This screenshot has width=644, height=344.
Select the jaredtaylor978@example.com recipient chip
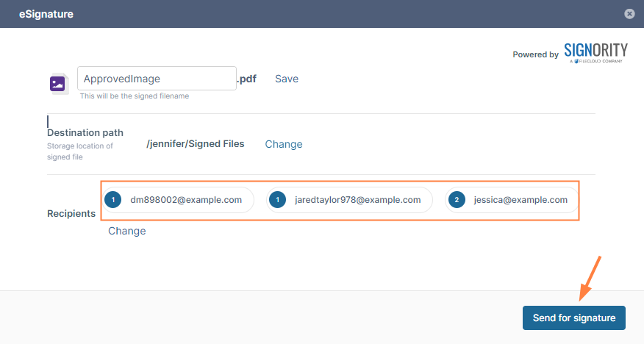click(x=357, y=200)
